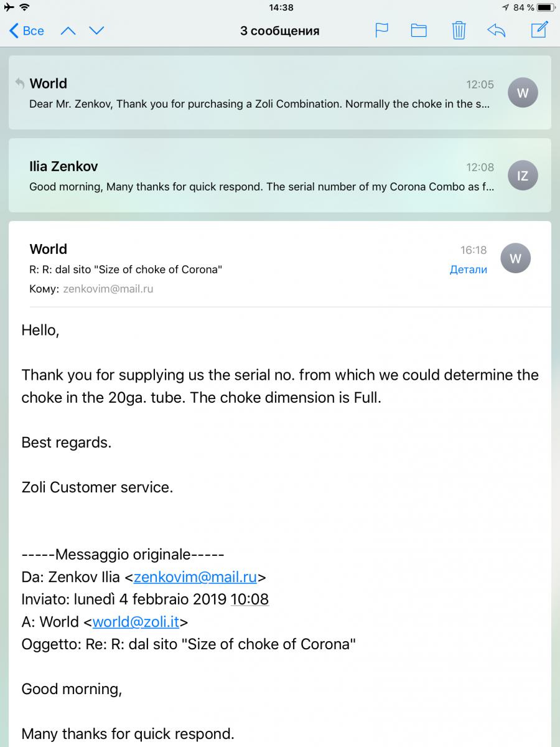Compose a new message
The height and width of the screenshot is (747, 560).
tap(539, 29)
